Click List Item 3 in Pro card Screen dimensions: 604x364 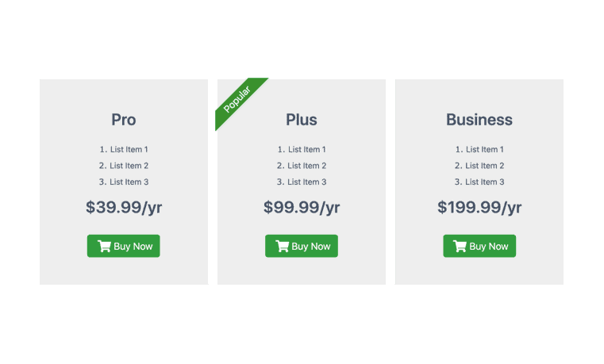tap(129, 182)
